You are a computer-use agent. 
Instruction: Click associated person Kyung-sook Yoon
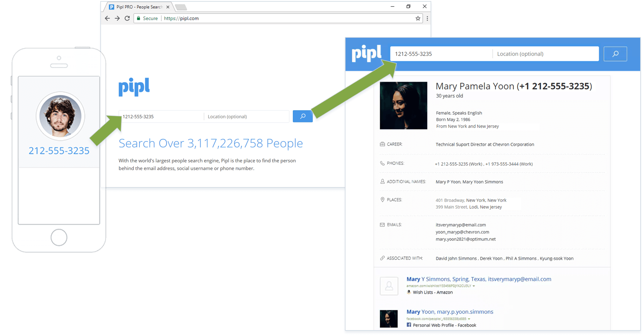[x=556, y=258]
